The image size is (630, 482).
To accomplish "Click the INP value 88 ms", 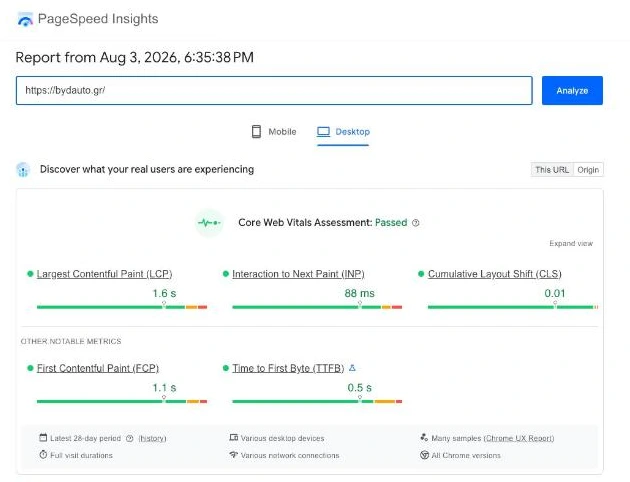I will (x=360, y=294).
